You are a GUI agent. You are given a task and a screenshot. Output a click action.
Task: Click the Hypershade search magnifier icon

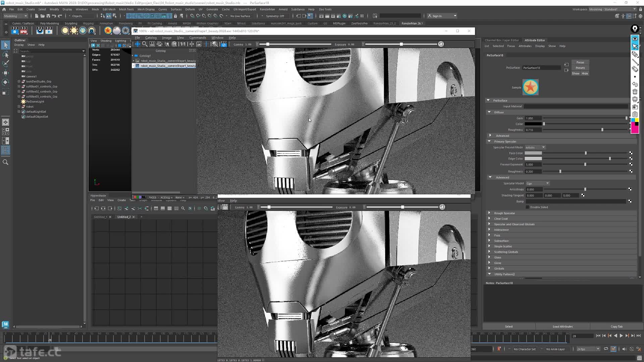click(183, 208)
